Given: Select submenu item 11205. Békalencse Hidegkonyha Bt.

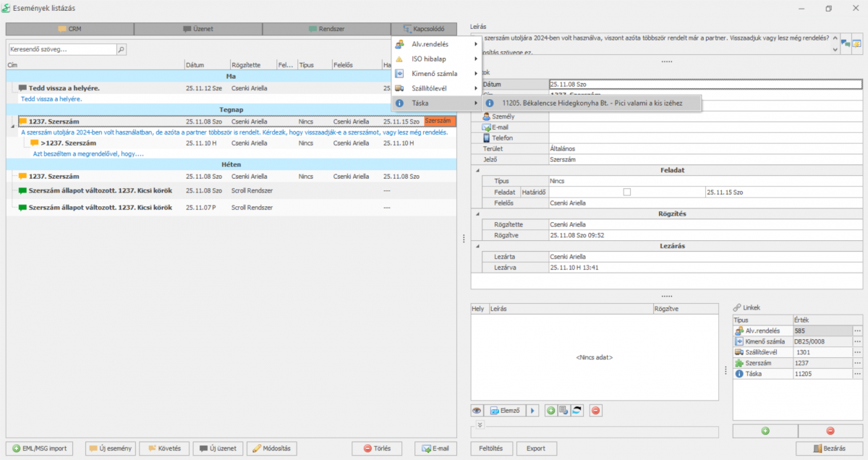Looking at the screenshot, I should 592,103.
